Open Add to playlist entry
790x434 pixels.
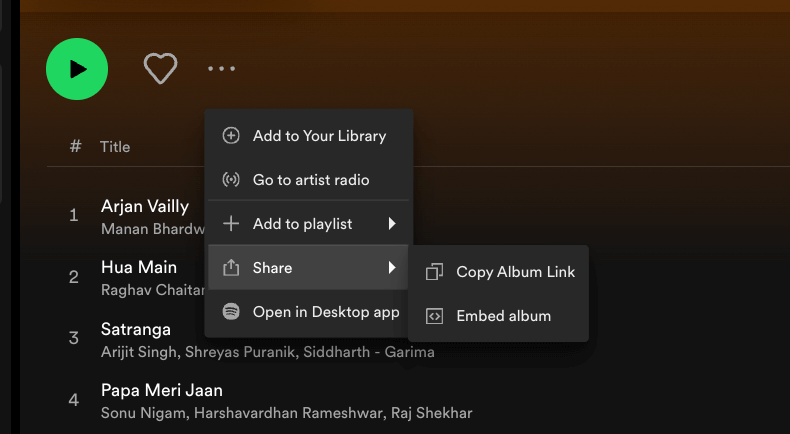308,224
